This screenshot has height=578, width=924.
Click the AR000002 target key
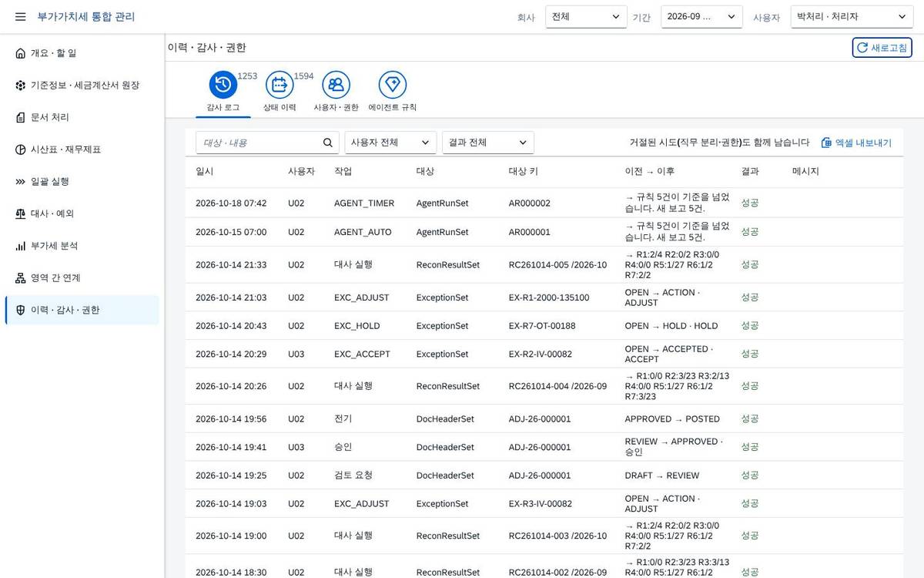click(530, 203)
